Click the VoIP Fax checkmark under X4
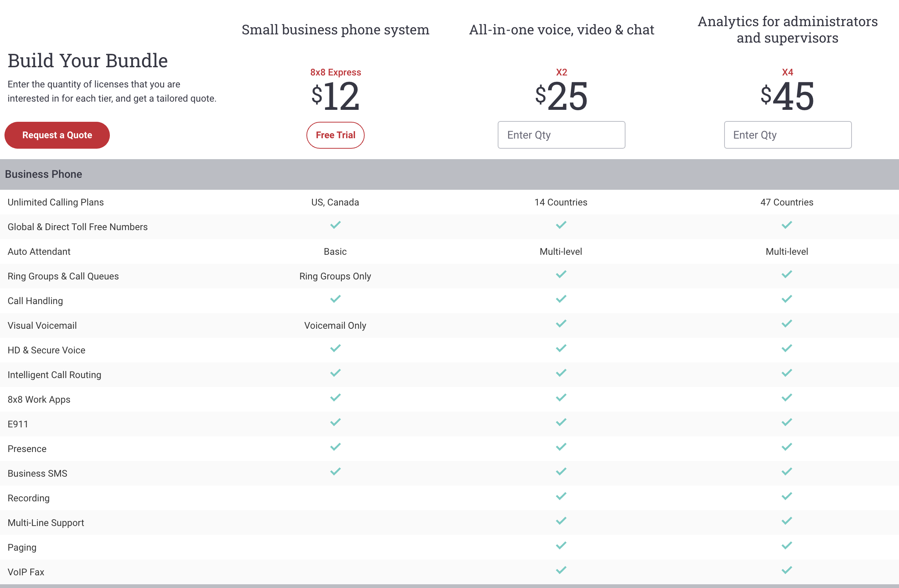Viewport: 899px width, 588px height. pyautogui.click(x=787, y=570)
